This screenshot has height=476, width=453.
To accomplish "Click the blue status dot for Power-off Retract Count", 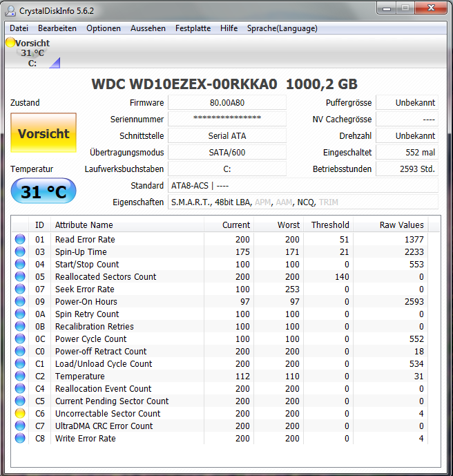I will coord(20,351).
